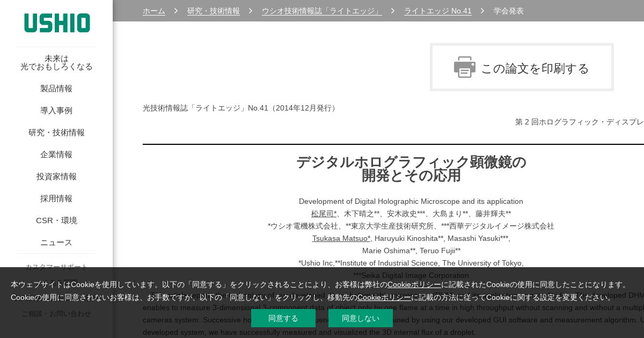644x338 pixels.
Task: Click the 同意しない cookie button
Action: [361, 318]
